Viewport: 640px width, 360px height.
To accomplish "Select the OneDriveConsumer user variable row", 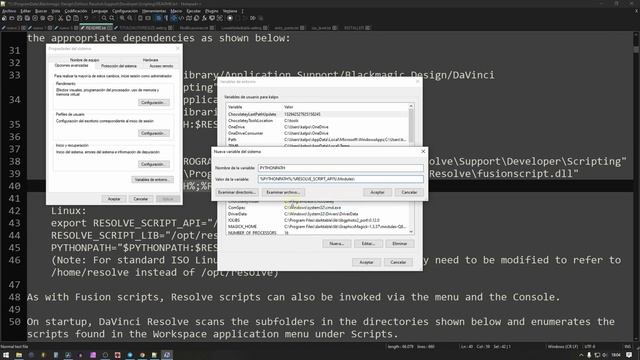I will (317, 133).
